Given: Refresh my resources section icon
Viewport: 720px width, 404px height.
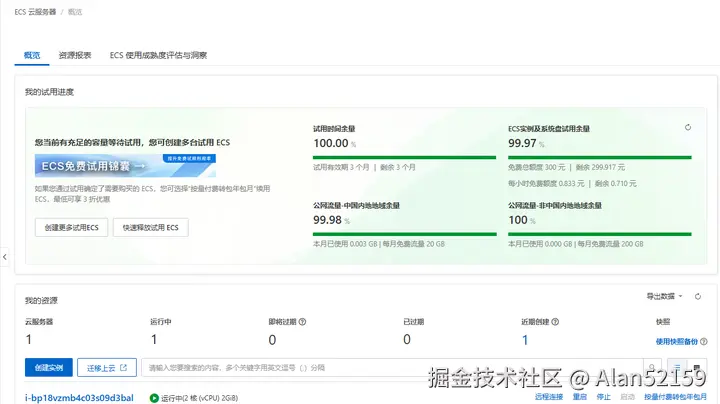Looking at the screenshot, I should coord(698,297).
